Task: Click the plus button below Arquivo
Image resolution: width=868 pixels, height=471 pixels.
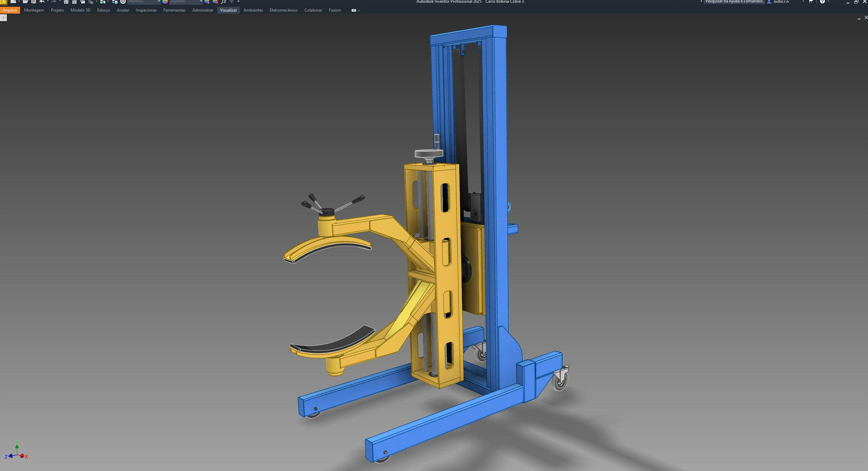Action: (3, 18)
